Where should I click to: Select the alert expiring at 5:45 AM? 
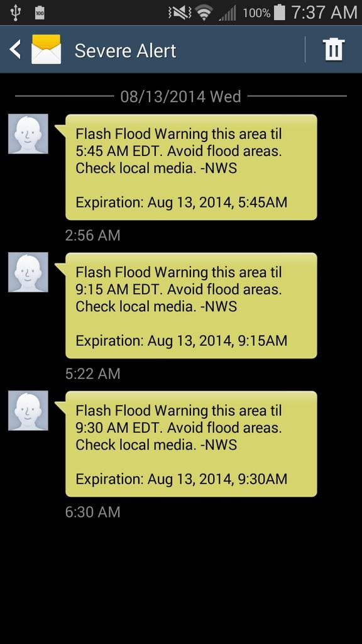(191, 167)
